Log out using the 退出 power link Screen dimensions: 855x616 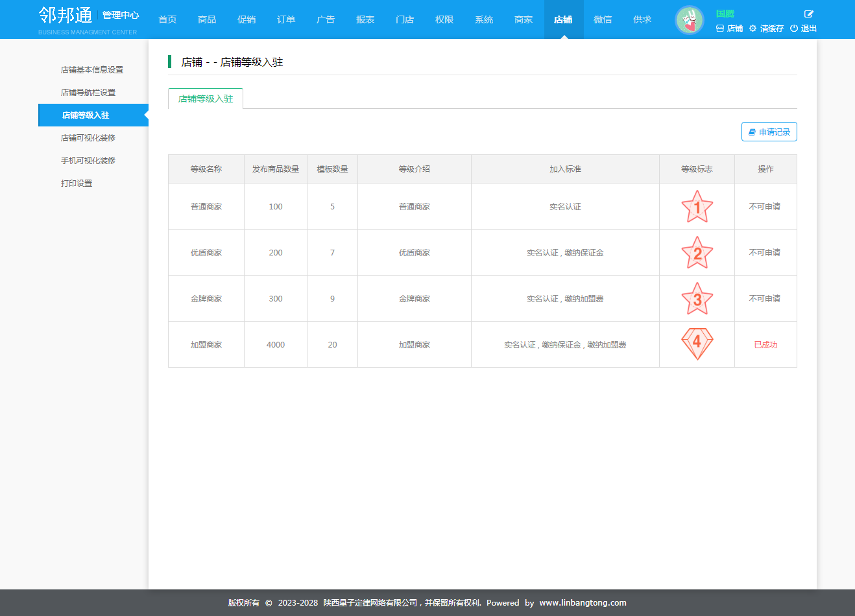pyautogui.click(x=803, y=29)
